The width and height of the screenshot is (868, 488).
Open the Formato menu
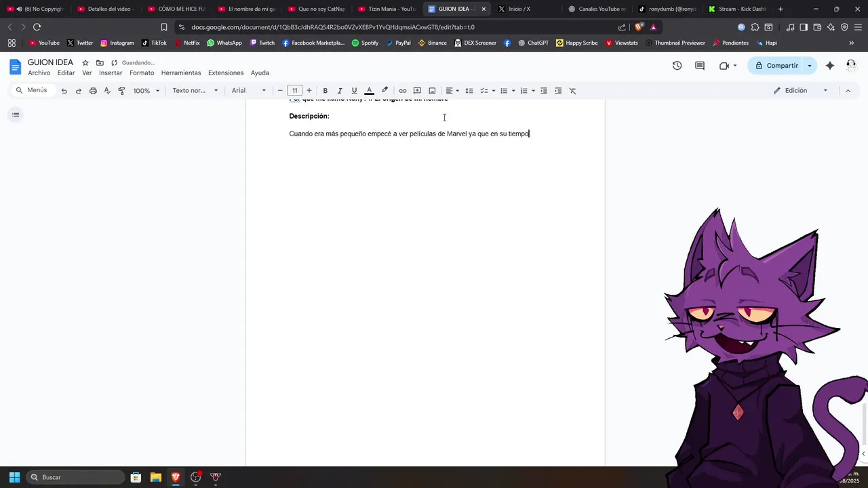point(142,73)
